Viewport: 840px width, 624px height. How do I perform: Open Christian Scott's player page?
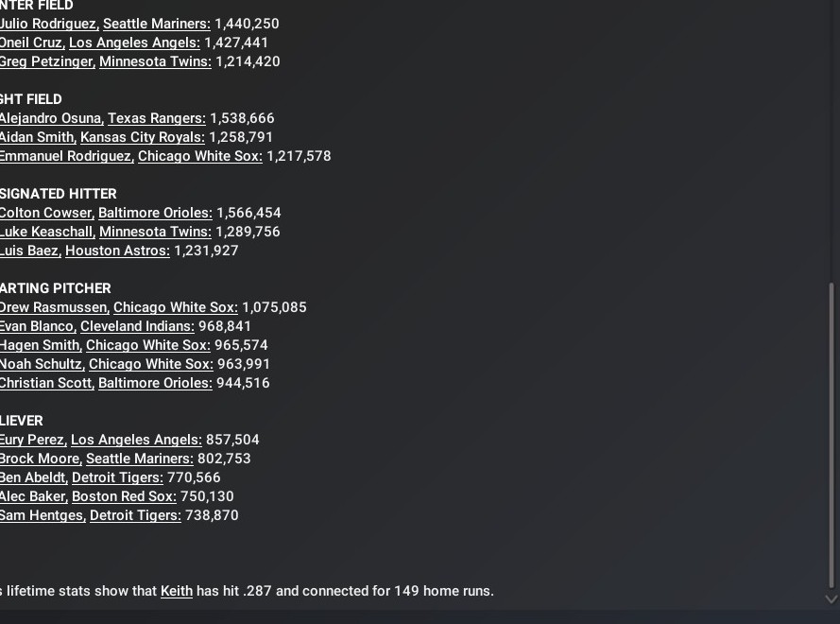click(x=46, y=383)
